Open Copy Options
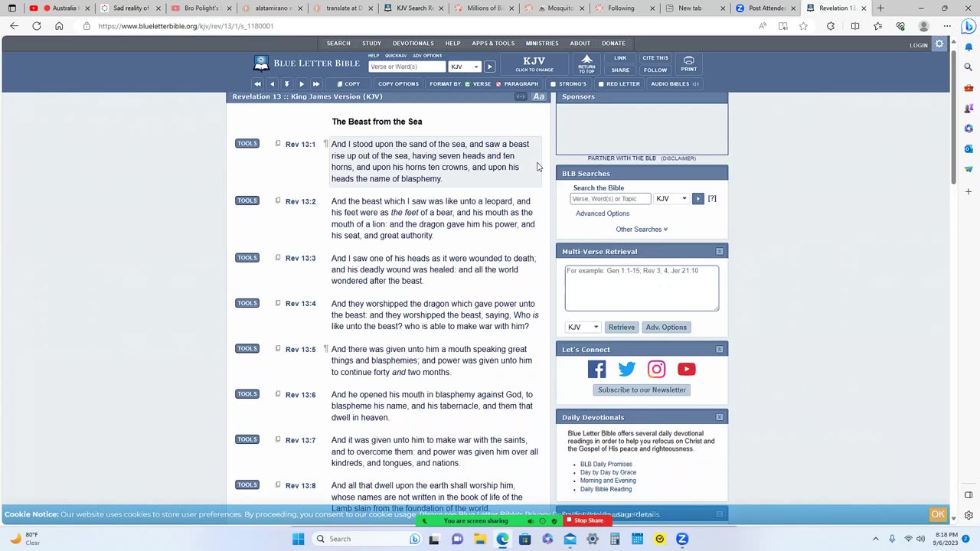 click(x=398, y=83)
